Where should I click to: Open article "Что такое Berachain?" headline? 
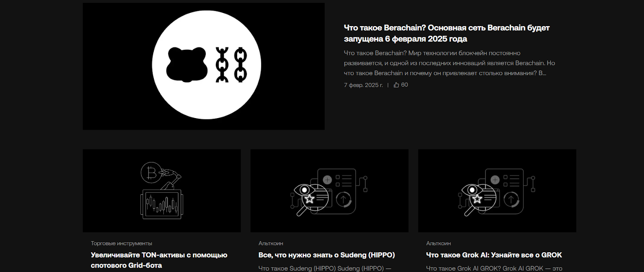pos(447,33)
